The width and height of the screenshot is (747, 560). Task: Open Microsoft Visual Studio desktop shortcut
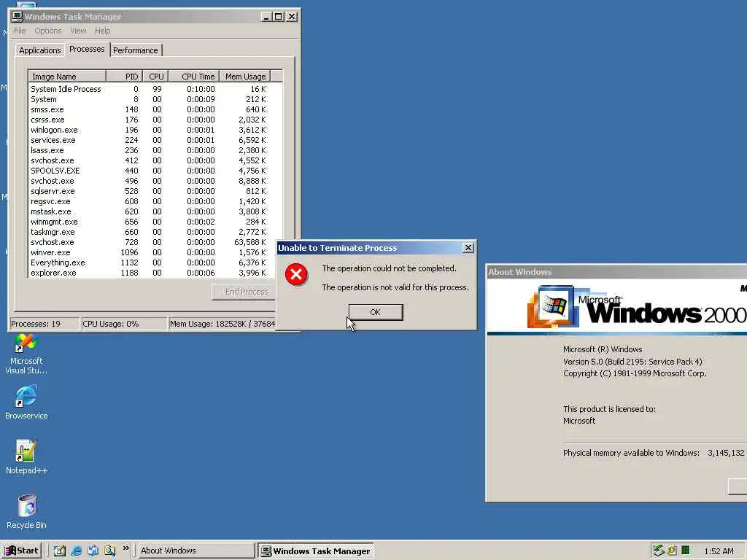pyautogui.click(x=26, y=354)
